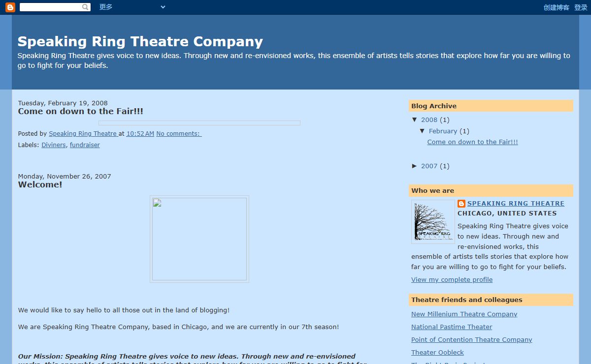
Task: Open the SPEAKING RING THEATRE profile link
Action: click(x=516, y=203)
